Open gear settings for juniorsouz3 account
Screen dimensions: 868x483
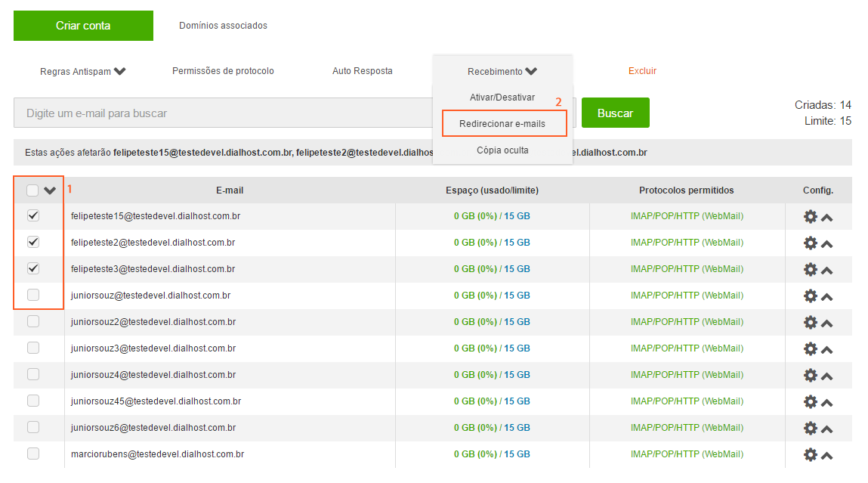tap(811, 349)
